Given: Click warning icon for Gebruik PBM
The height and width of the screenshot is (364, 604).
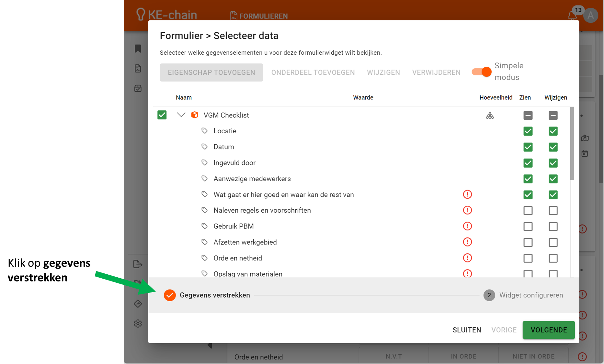Looking at the screenshot, I should [x=467, y=226].
